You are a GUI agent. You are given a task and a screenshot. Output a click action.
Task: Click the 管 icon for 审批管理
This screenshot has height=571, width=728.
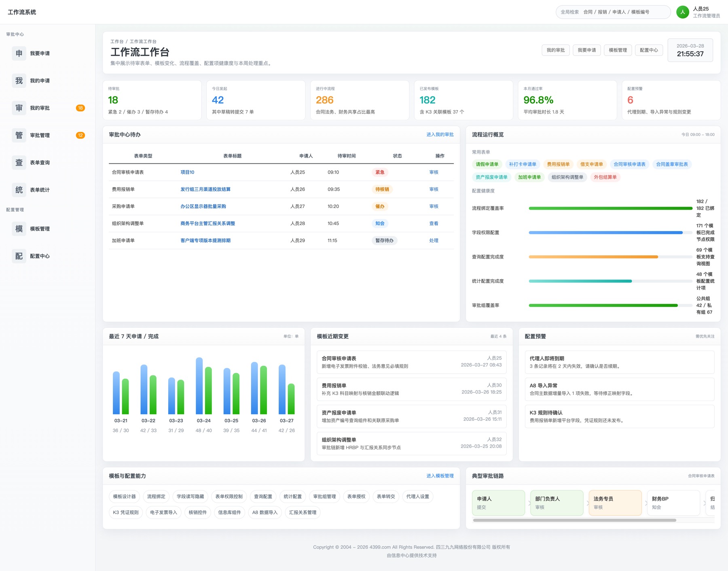click(x=19, y=135)
